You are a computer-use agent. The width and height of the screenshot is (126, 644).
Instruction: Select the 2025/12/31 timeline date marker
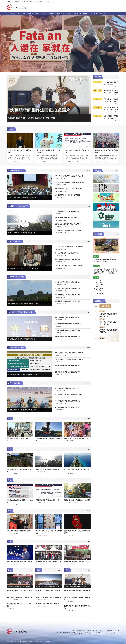point(105,306)
